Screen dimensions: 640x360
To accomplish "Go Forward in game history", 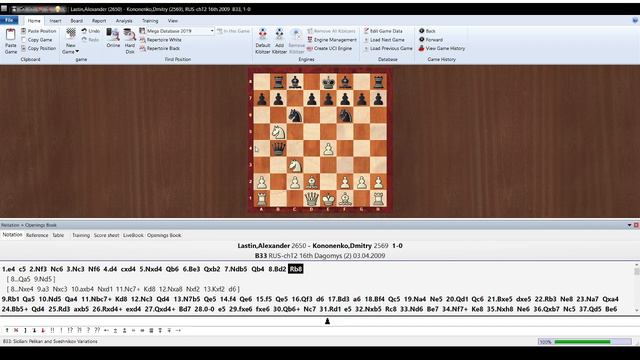I will click(431, 40).
